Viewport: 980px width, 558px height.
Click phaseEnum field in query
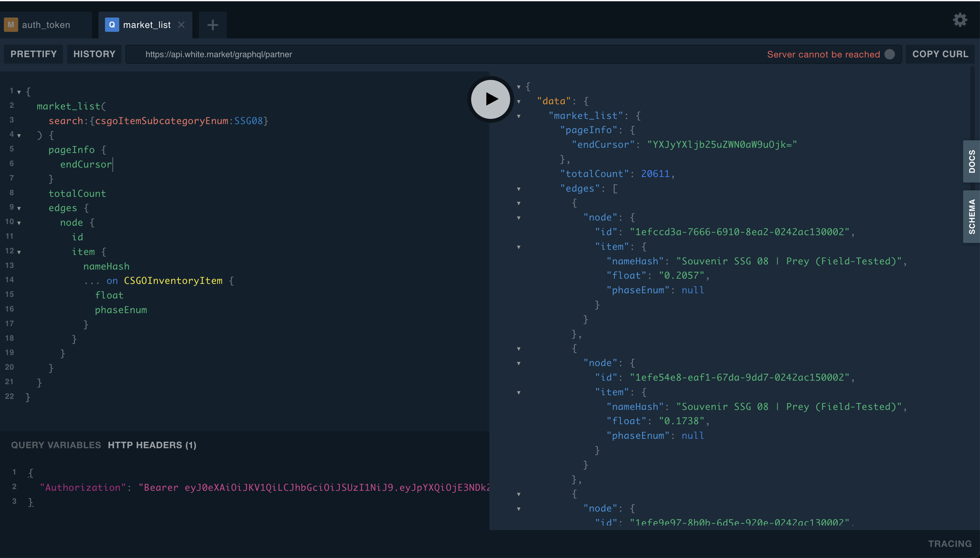(x=121, y=310)
